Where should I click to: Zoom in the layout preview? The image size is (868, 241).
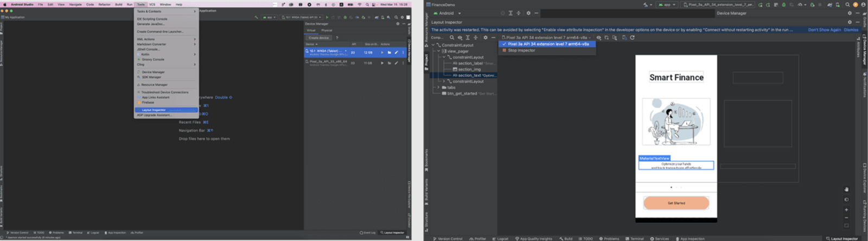(846, 210)
